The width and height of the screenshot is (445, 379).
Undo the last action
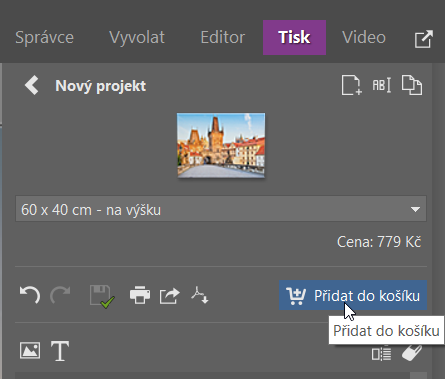tap(30, 295)
